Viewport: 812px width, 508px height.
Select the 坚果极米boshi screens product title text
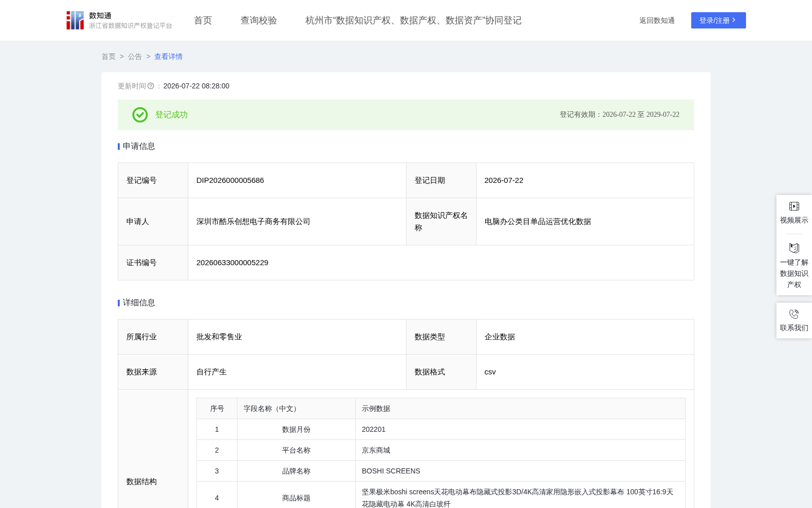(518, 498)
